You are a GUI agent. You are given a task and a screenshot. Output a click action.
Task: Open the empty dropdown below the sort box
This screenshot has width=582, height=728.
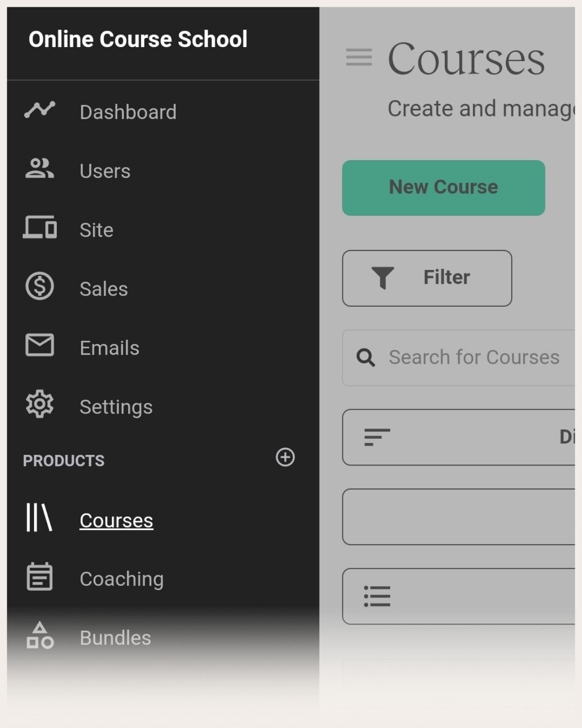click(x=459, y=517)
